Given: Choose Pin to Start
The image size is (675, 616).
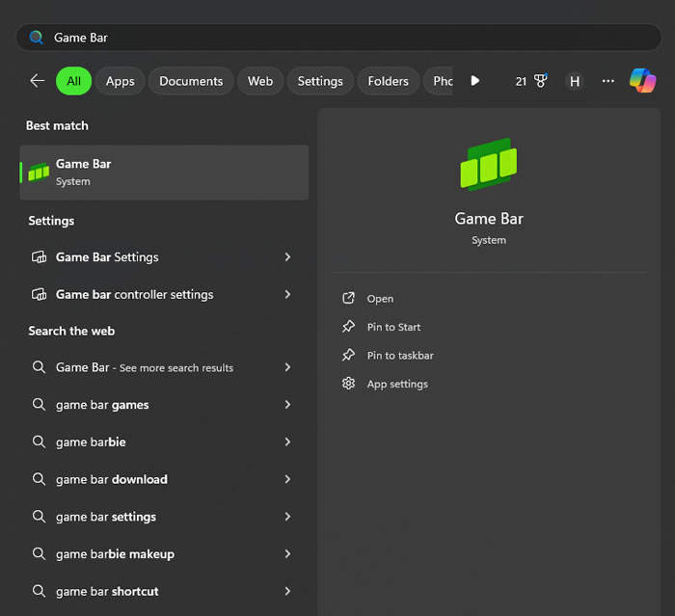Looking at the screenshot, I should tap(393, 327).
